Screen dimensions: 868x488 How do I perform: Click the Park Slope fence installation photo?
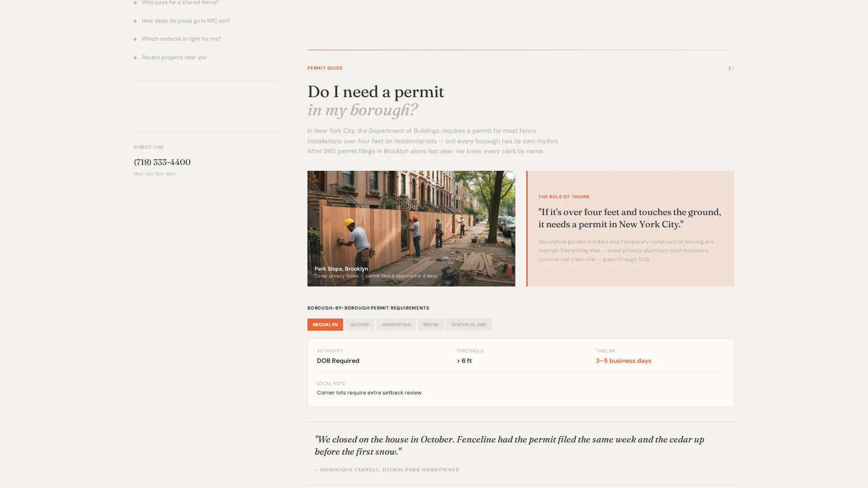tap(411, 228)
